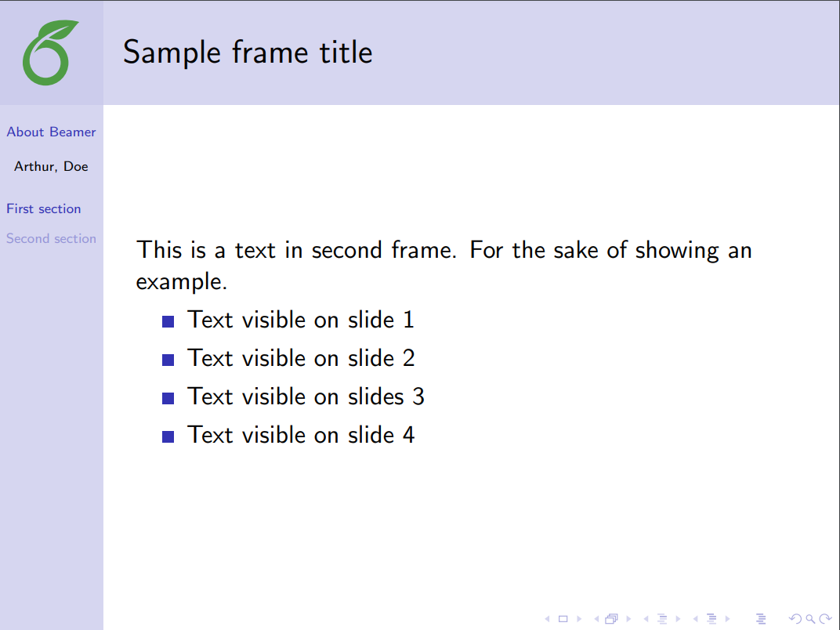Click the subsection navigation icon
Screen dimensions: 840x630
(x=661, y=619)
